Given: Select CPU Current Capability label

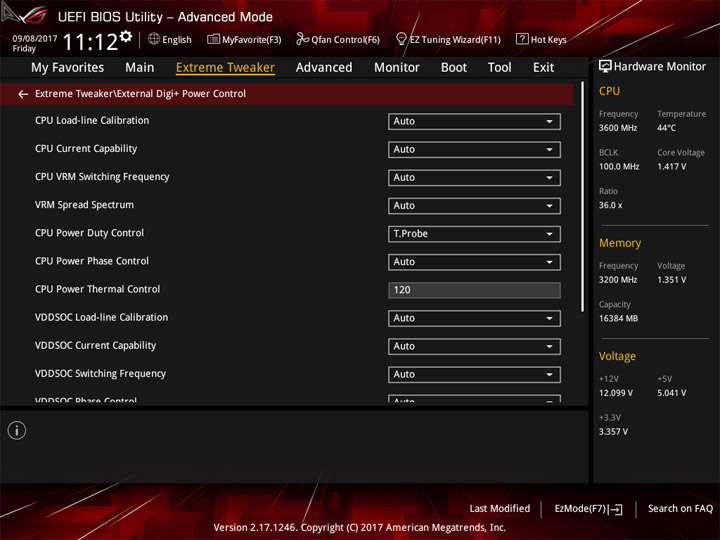Looking at the screenshot, I should point(86,149).
